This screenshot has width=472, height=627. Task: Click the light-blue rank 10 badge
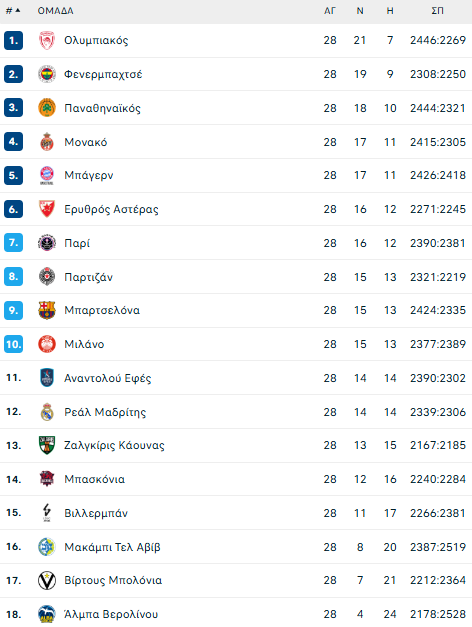click(13, 344)
